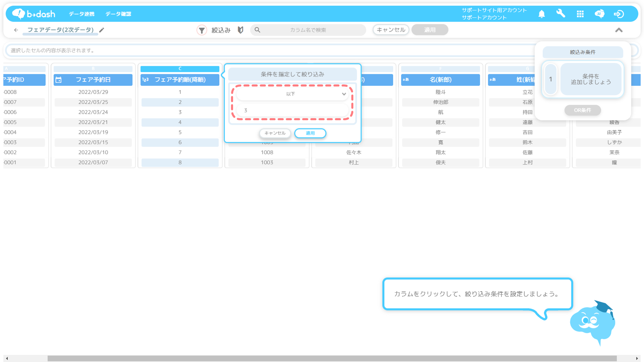
Task: Click the column letter C header
Action: click(180, 69)
